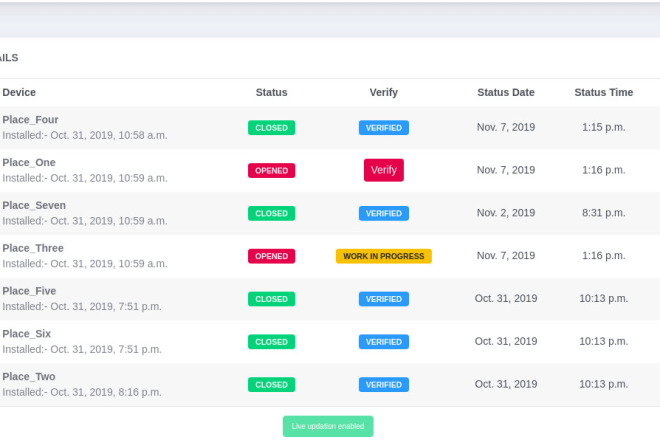Click the Verify column header

click(x=383, y=92)
